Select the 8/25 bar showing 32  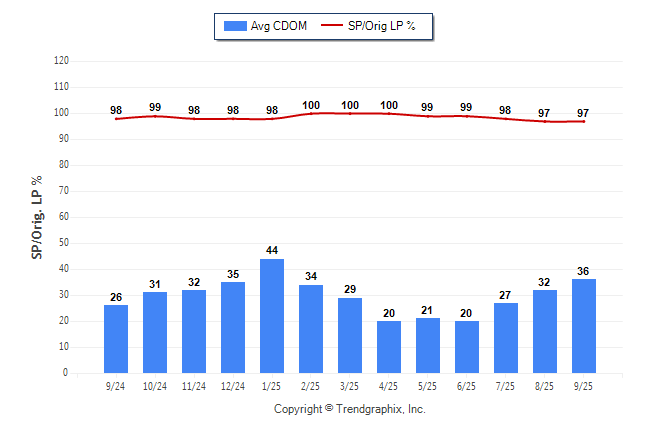click(x=545, y=331)
